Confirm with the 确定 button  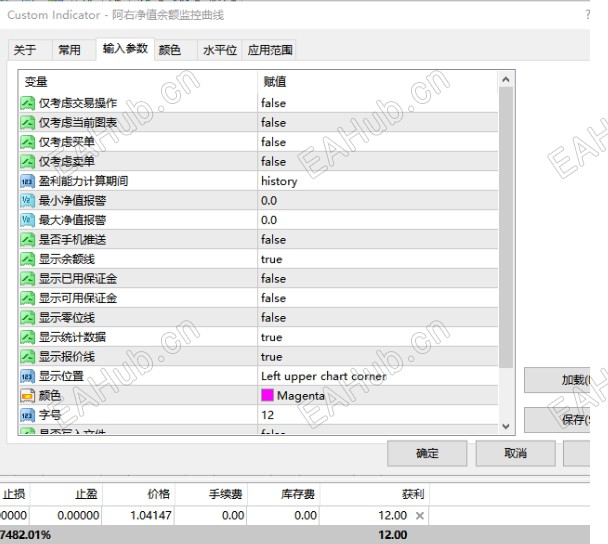[x=427, y=453]
